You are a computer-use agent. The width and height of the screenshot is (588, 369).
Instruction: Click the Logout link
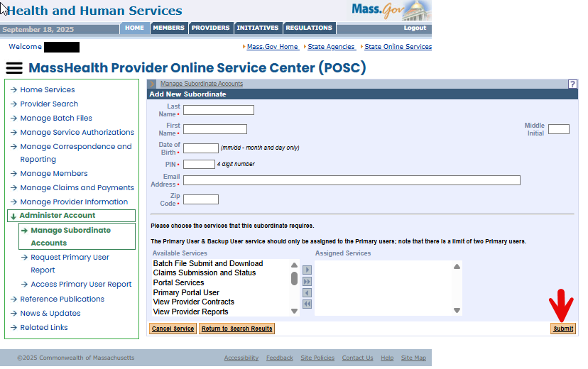click(x=415, y=28)
